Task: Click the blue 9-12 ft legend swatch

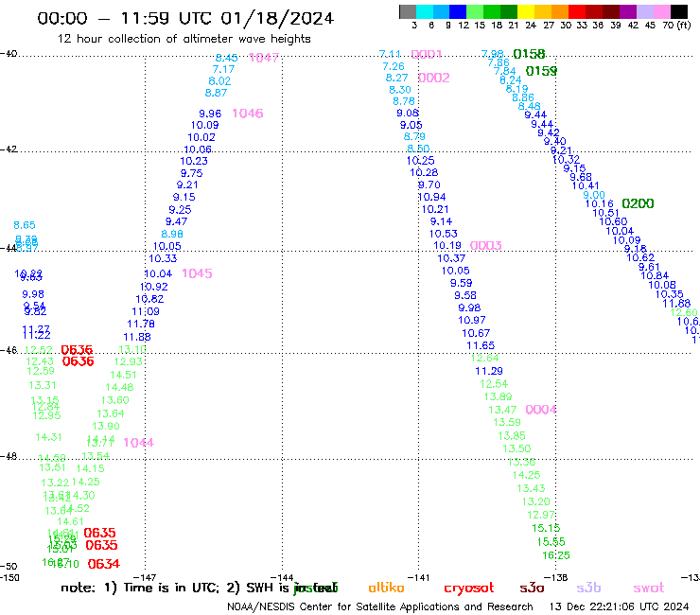Action: [458, 11]
